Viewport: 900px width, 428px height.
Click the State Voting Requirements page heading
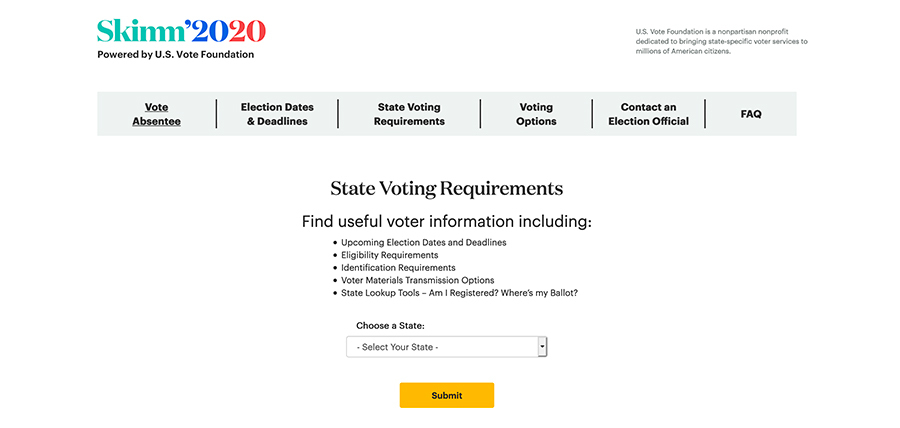coord(447,189)
